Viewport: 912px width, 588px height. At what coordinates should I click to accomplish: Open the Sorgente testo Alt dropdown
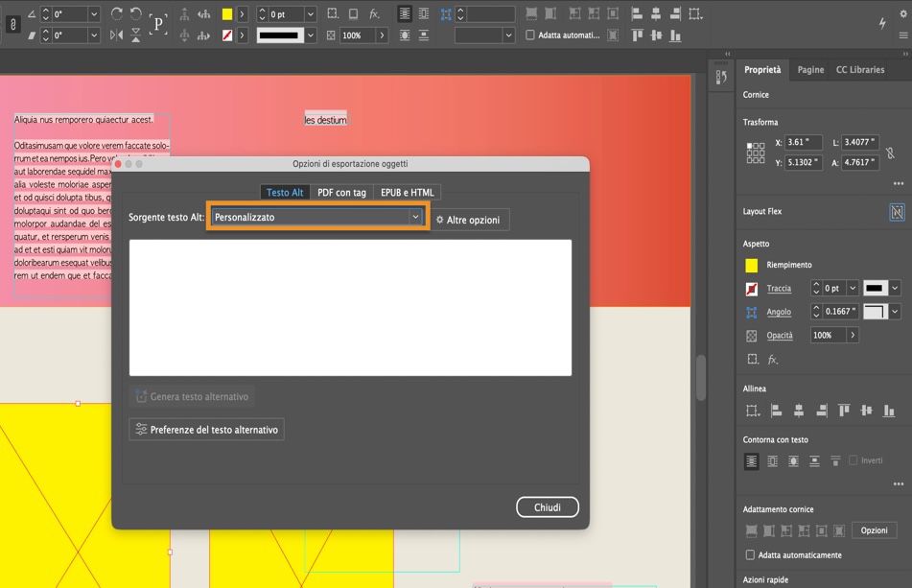pyautogui.click(x=317, y=217)
